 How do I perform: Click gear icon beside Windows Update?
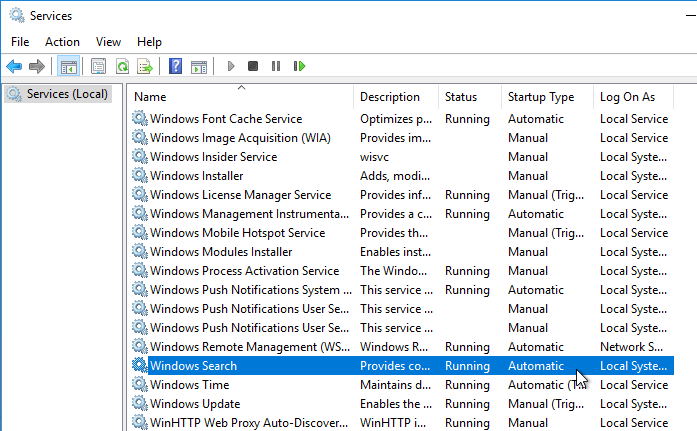point(140,403)
